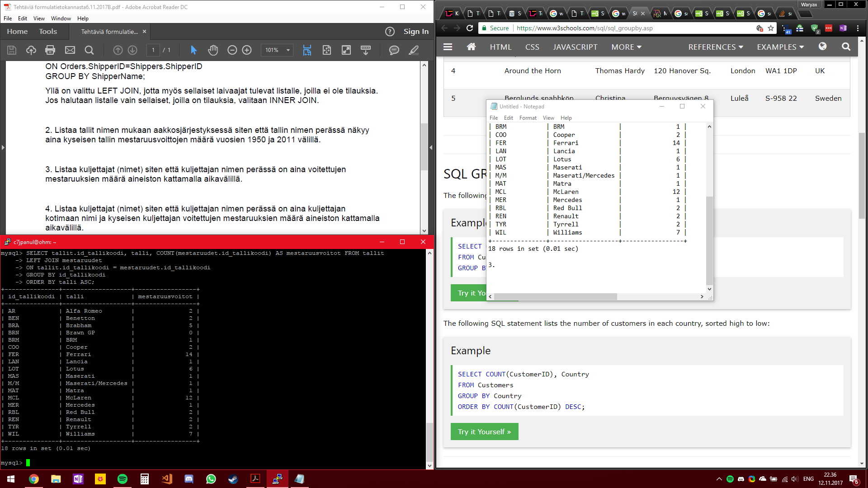Choose the Selection arrow tool in Acrobat
This screenshot has height=488, width=868.
point(194,50)
